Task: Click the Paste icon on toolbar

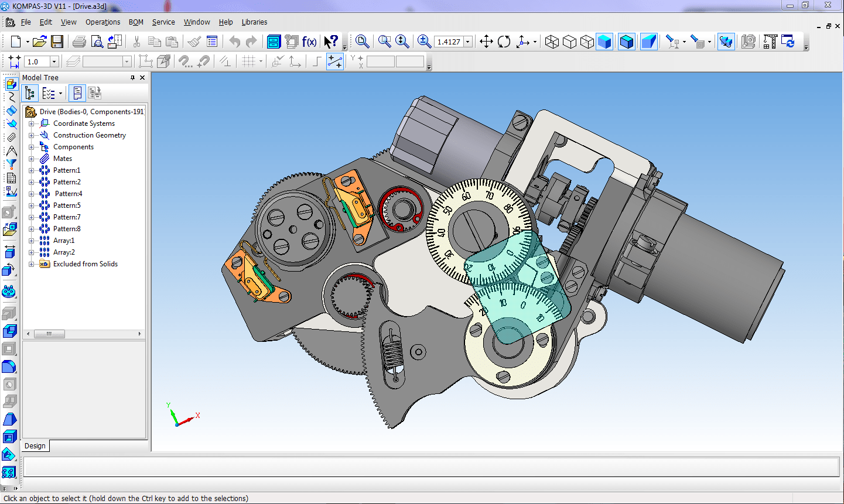Action: click(x=172, y=42)
